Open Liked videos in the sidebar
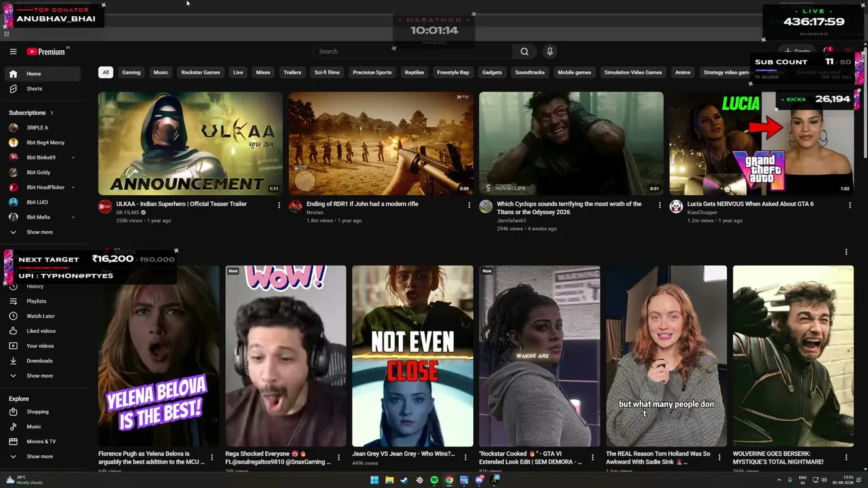 42,331
